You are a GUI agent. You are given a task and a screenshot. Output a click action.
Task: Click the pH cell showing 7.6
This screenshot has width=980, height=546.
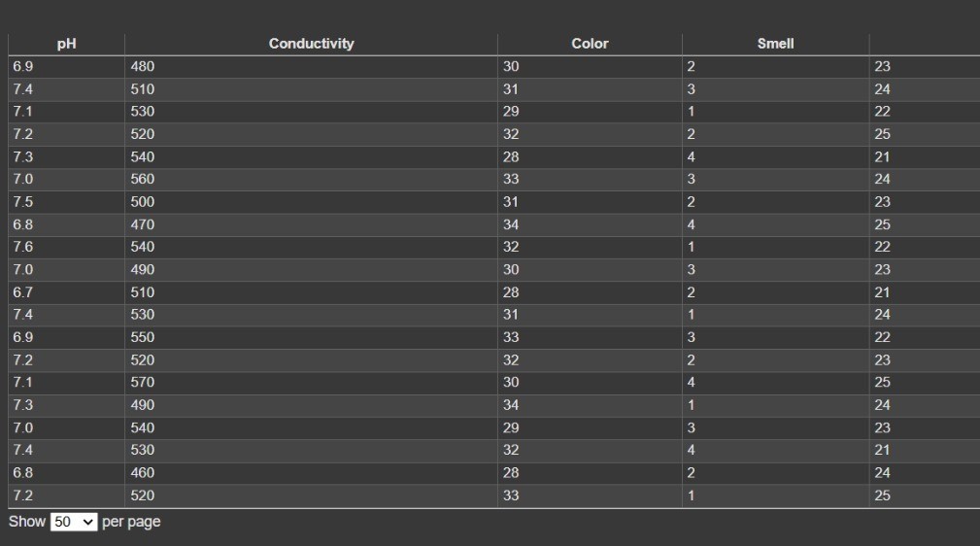[x=66, y=247]
